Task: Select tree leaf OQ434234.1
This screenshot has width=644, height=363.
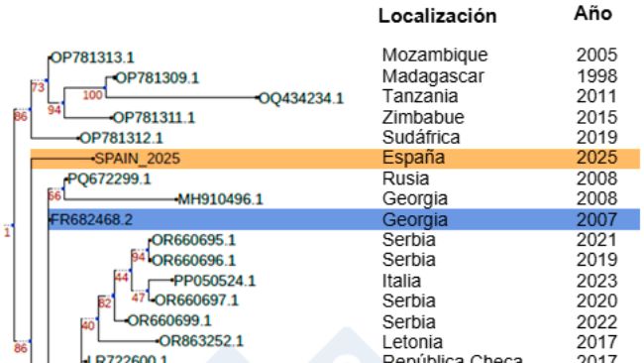Action: click(301, 98)
